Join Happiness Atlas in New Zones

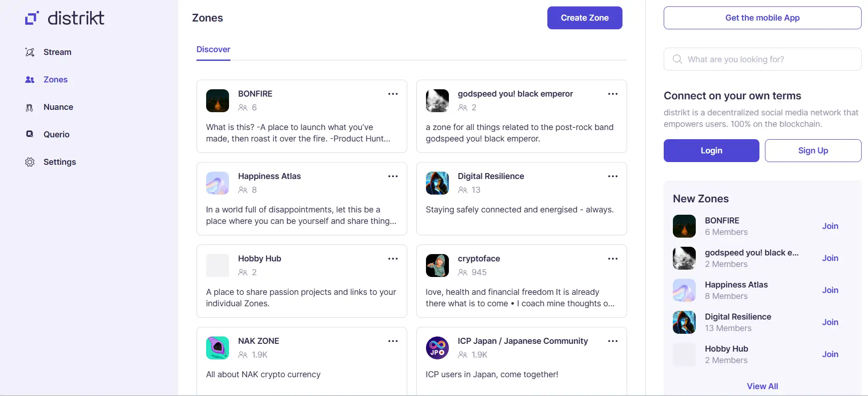(x=830, y=290)
